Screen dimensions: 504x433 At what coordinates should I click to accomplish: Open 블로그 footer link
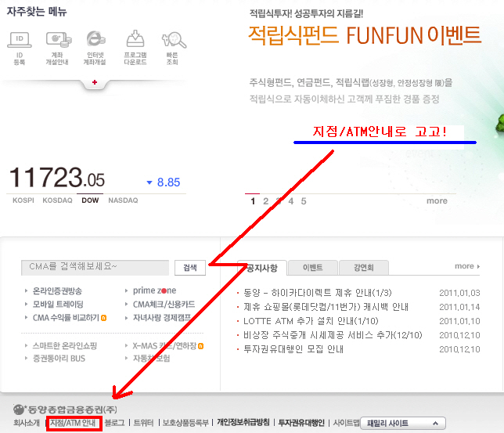(114, 423)
